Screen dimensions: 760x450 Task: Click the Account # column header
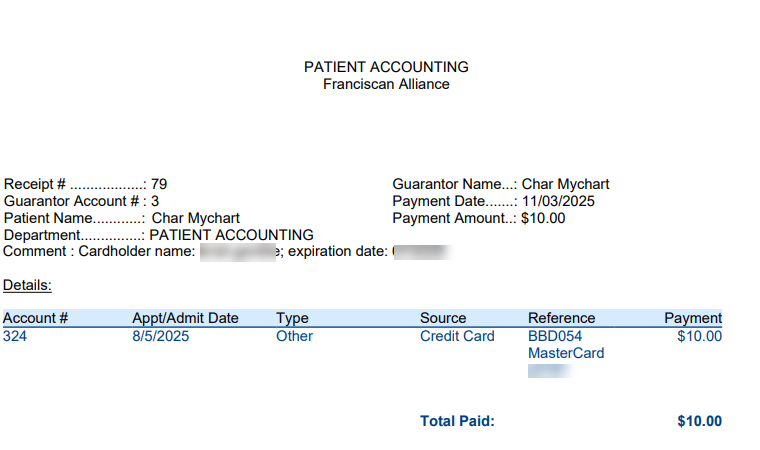(35, 318)
